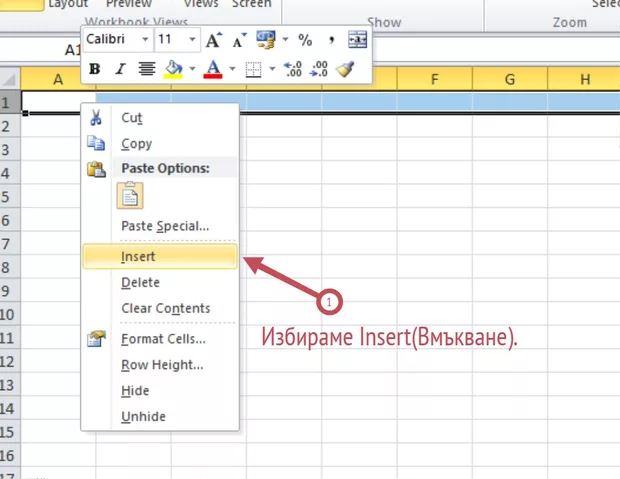Screen dimensions: 620x479
Task: Choose Copy from context menu
Action: tap(160, 144)
